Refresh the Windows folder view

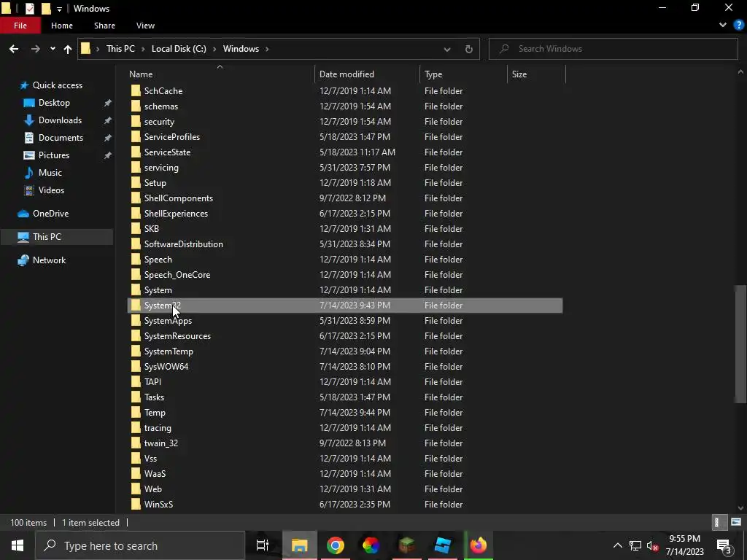point(469,49)
